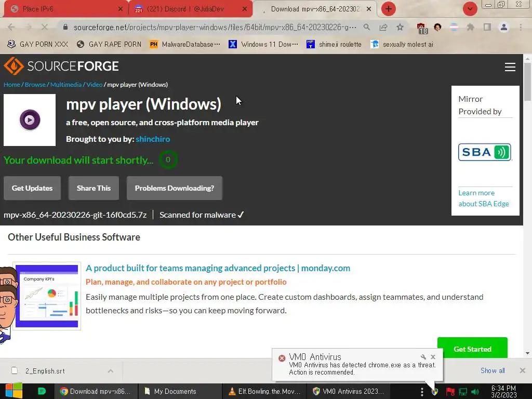Close the Place IPv6 tab
This screenshot has height=399, width=532.
[x=121, y=9]
